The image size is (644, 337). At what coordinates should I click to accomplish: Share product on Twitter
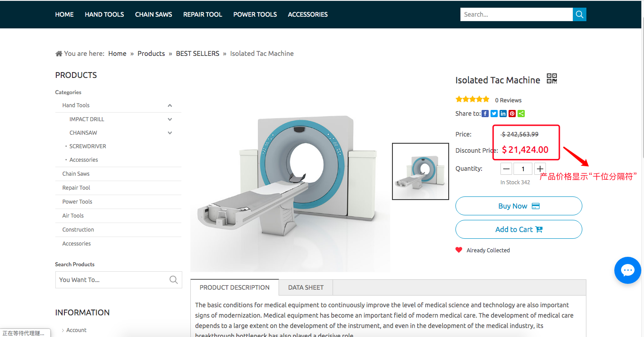point(494,114)
